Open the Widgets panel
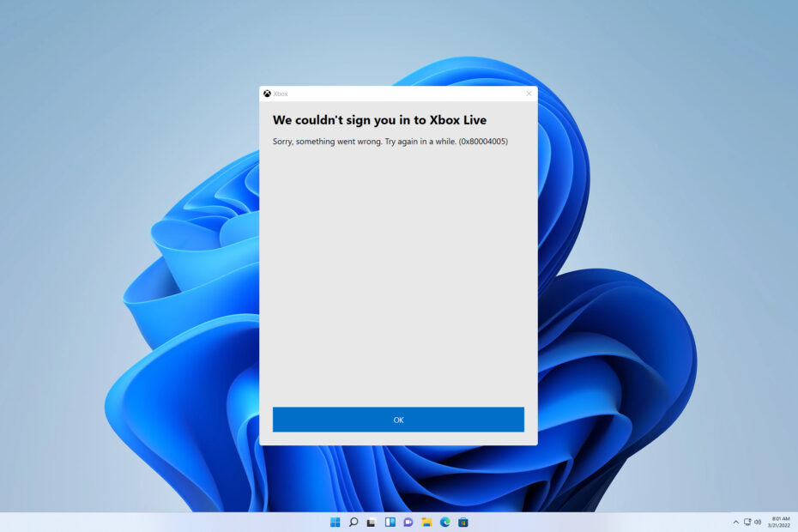798x532 pixels. click(390, 522)
